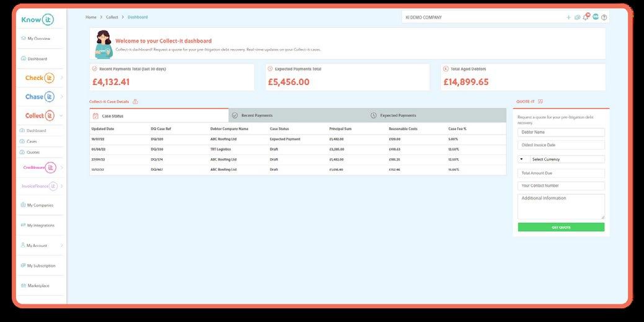Image resolution: width=644 pixels, height=322 pixels.
Task: Click the DQ Case Ref column header
Action: pyautogui.click(x=161, y=129)
